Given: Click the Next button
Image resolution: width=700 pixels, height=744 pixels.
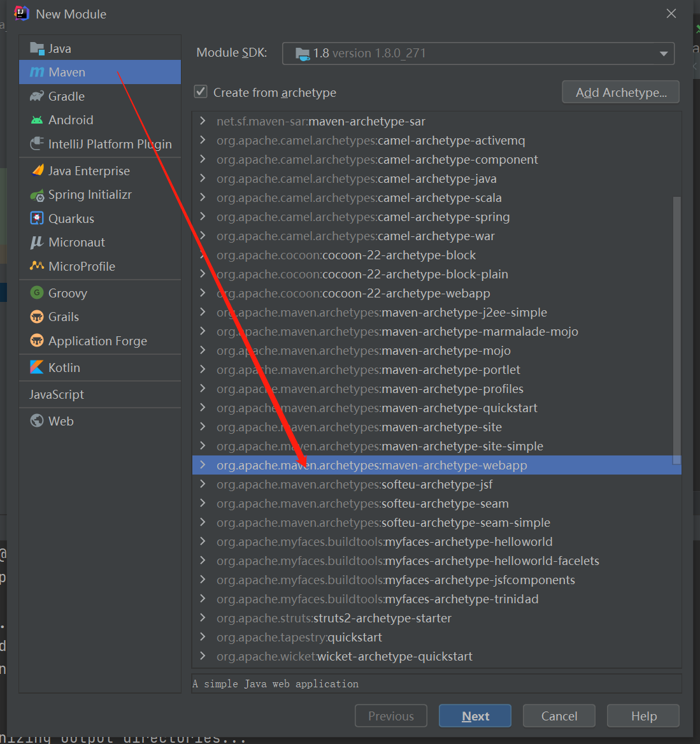Looking at the screenshot, I should click(x=475, y=715).
